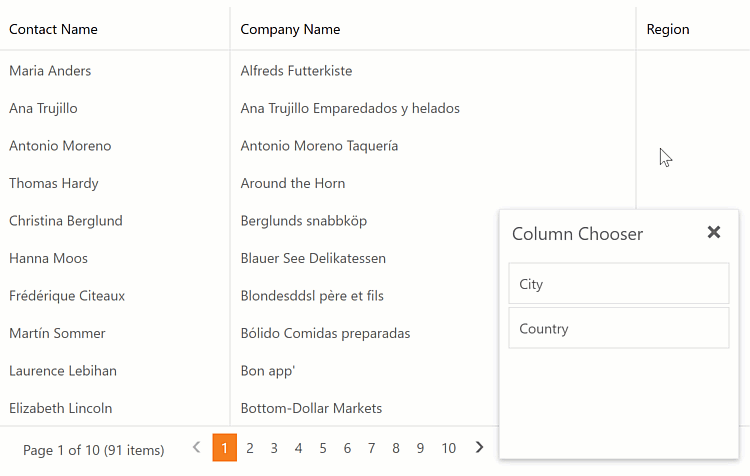Sort by Contact Name header

(53, 29)
